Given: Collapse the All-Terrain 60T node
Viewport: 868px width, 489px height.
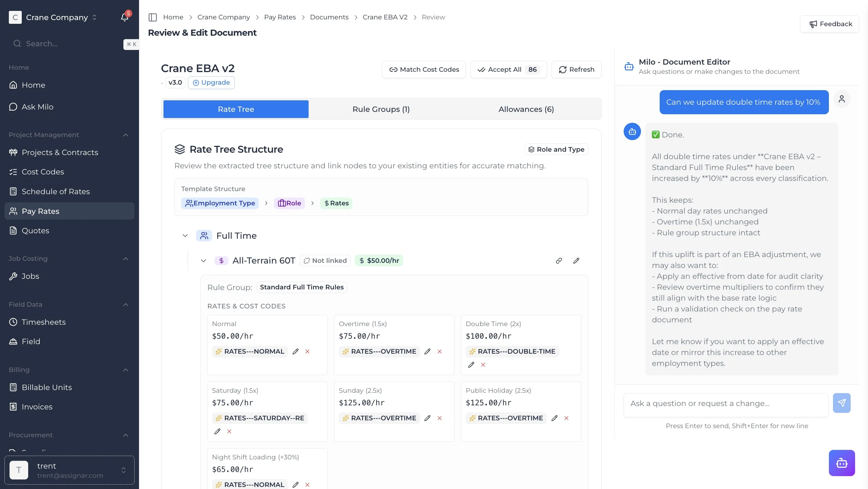Looking at the screenshot, I should (x=204, y=261).
